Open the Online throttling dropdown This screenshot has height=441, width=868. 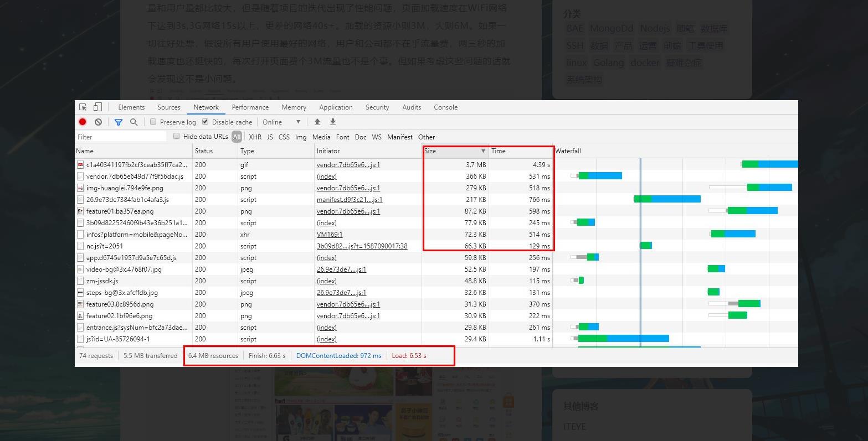pos(281,122)
